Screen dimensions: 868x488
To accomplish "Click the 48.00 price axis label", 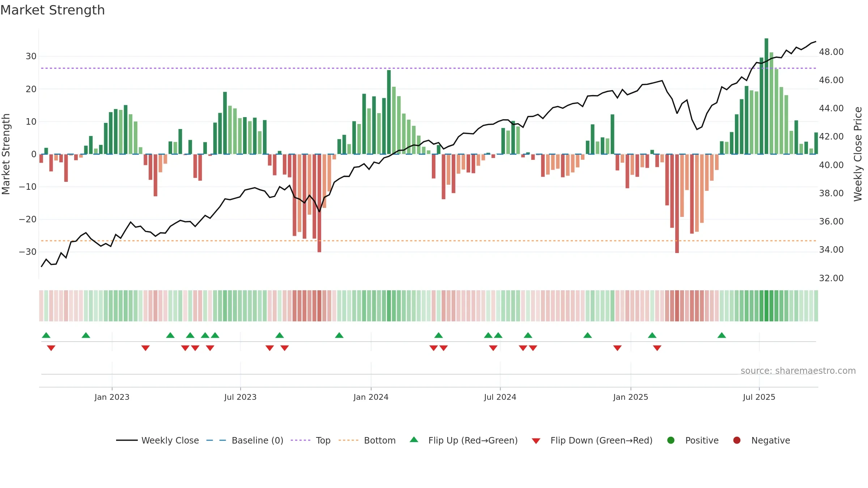I will [831, 52].
